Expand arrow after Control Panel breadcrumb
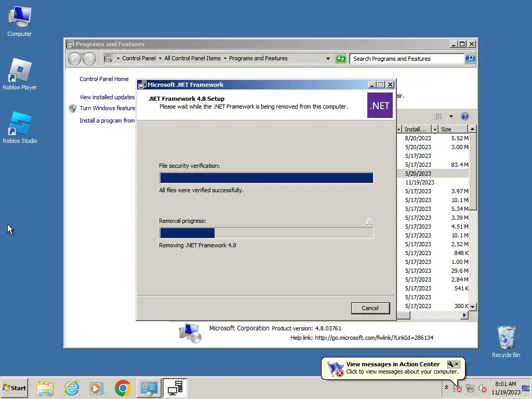 tap(160, 59)
